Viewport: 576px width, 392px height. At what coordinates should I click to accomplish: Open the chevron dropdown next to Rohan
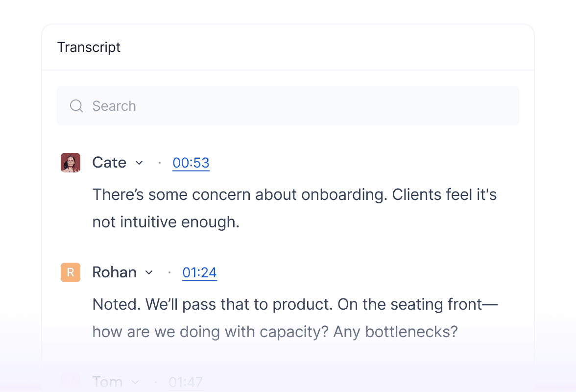point(149,272)
